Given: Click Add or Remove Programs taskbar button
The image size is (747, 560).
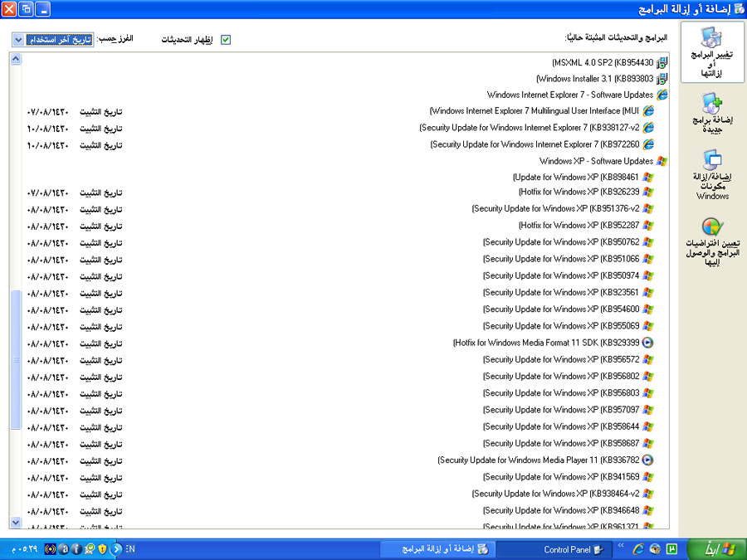Looking at the screenshot, I should tap(437, 549).
